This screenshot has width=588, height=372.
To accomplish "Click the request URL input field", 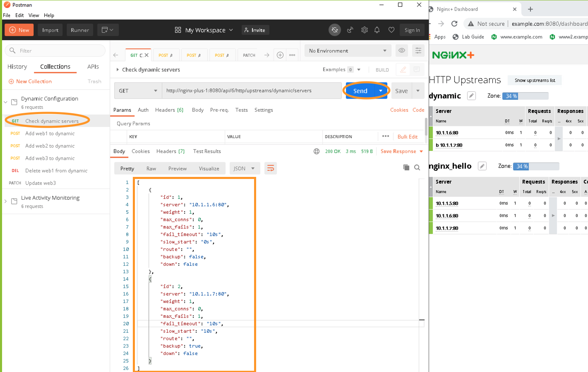I will [x=252, y=91].
